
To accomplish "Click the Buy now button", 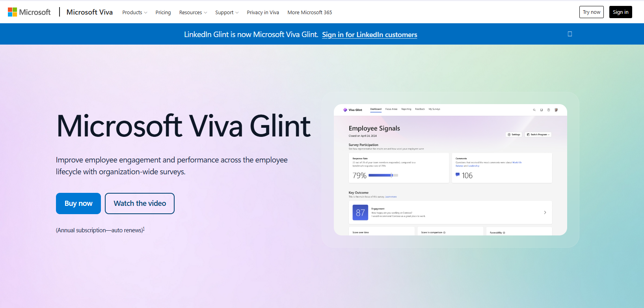I will click(78, 203).
